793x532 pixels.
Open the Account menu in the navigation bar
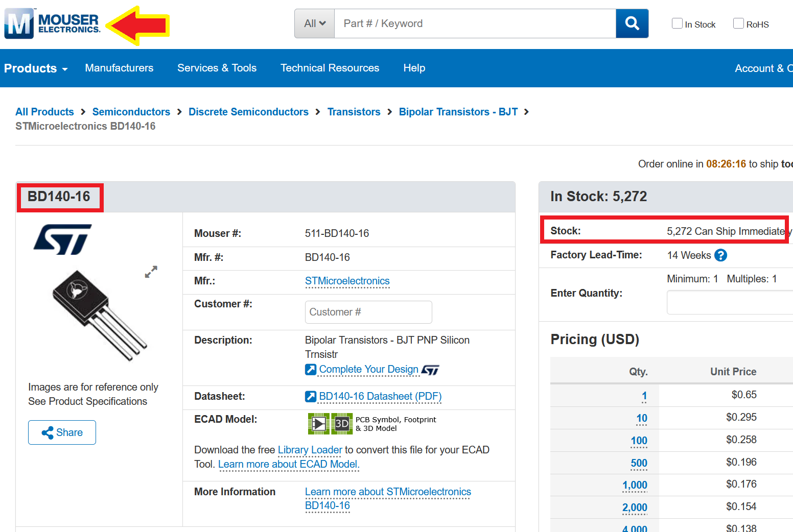(763, 68)
